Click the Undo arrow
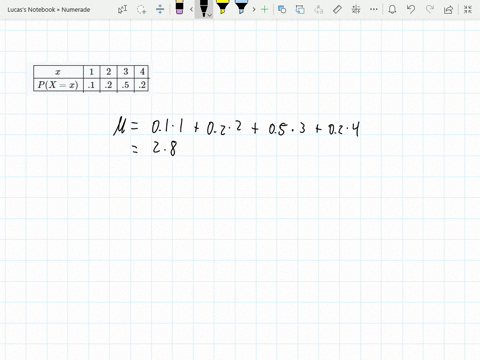Image resolution: width=480 pixels, height=360 pixels. pos(411,9)
